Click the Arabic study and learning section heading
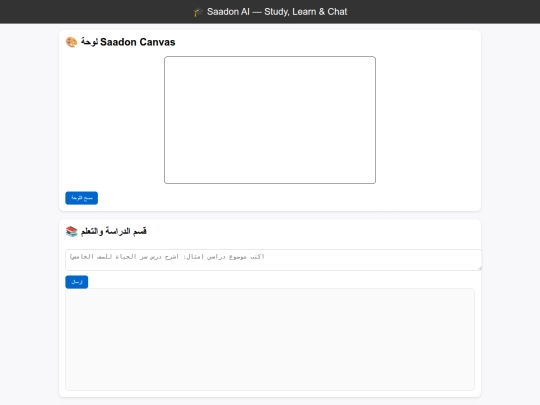This screenshot has height=405, width=540. coord(114,231)
